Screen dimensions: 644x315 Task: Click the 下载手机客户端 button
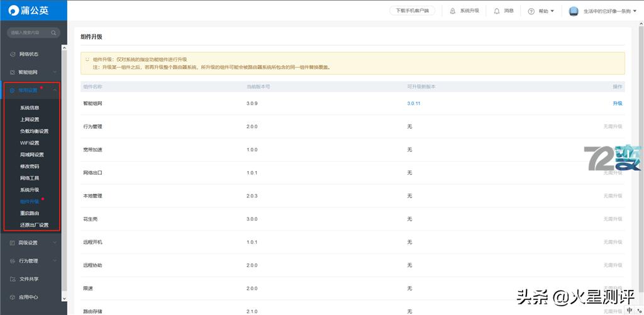coord(412,11)
